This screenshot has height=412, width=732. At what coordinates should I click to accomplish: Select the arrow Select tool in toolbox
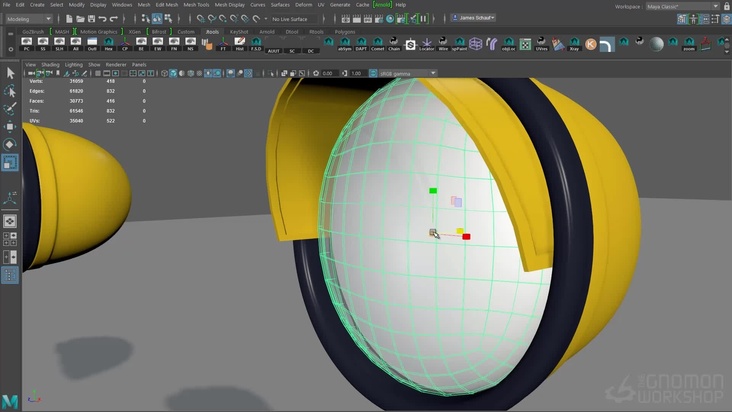point(10,73)
